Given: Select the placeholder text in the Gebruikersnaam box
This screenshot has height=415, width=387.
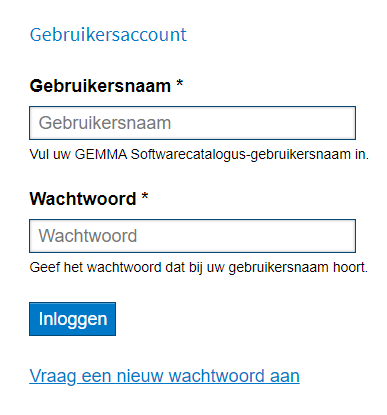Looking at the screenshot, I should tap(105, 123).
